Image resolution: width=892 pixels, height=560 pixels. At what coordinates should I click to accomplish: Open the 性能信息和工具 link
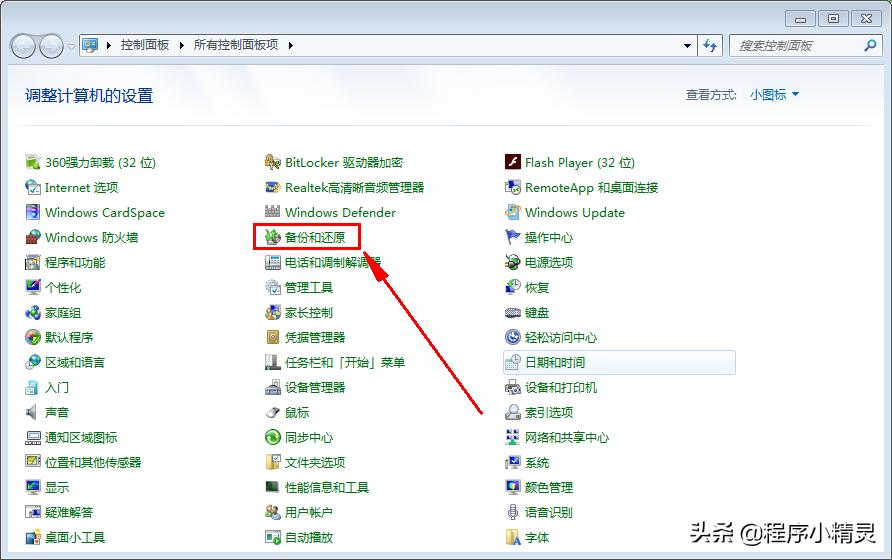327,488
